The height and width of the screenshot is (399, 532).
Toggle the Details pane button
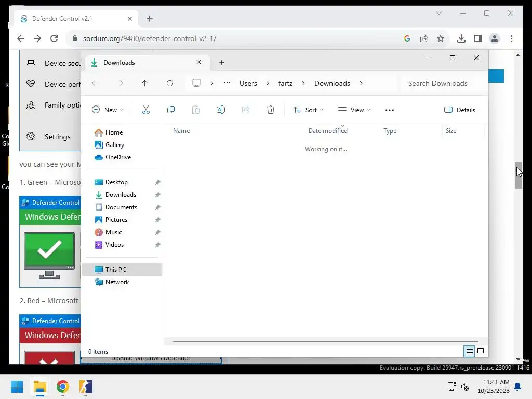pos(460,110)
